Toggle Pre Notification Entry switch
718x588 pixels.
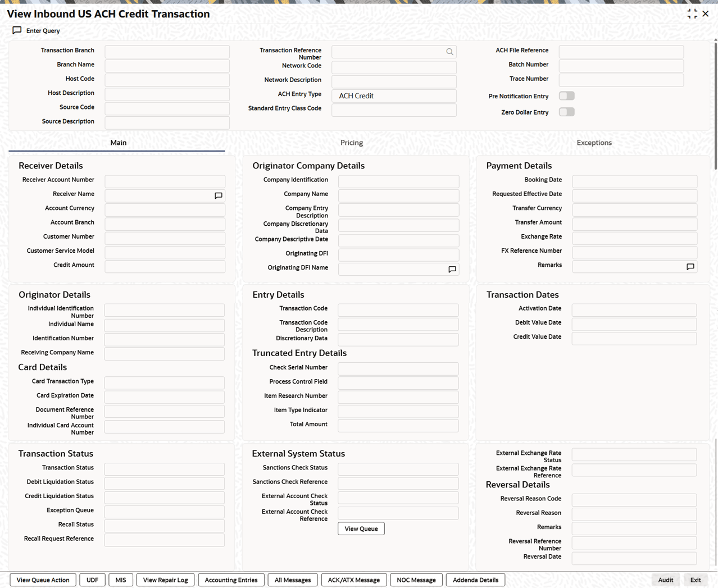[566, 96]
